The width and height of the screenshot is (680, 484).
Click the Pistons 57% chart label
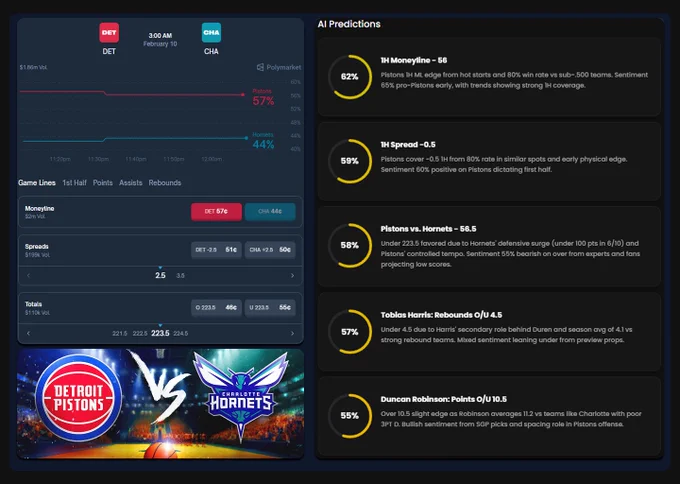263,98
